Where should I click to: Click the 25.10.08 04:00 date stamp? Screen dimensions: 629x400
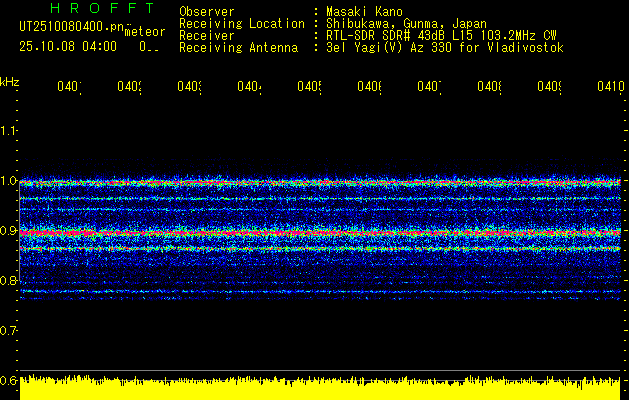68,46
